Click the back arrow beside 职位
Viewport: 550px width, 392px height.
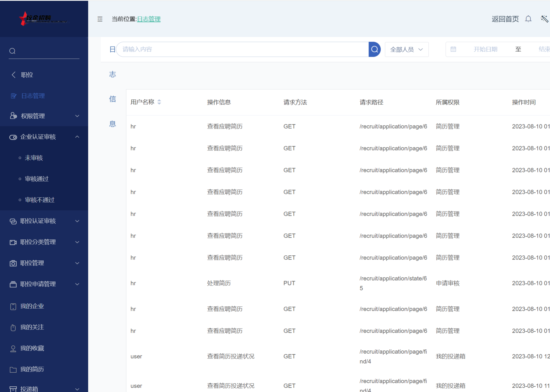[13, 75]
